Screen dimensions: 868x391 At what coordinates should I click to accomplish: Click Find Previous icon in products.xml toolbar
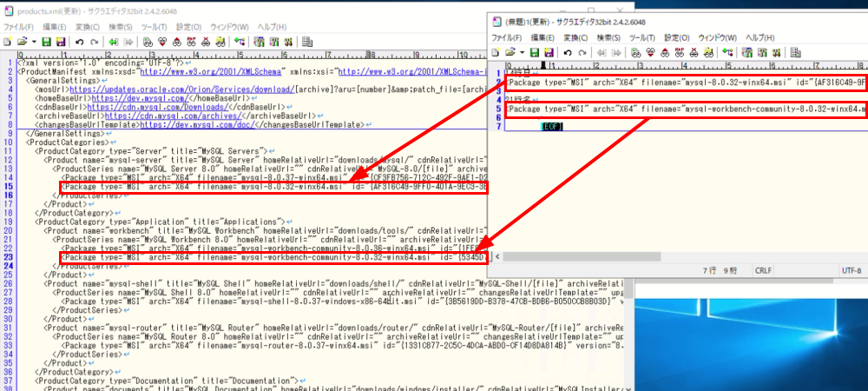176,41
